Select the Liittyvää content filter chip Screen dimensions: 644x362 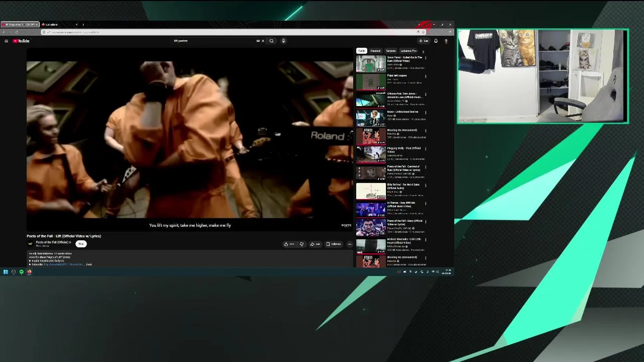tap(409, 51)
